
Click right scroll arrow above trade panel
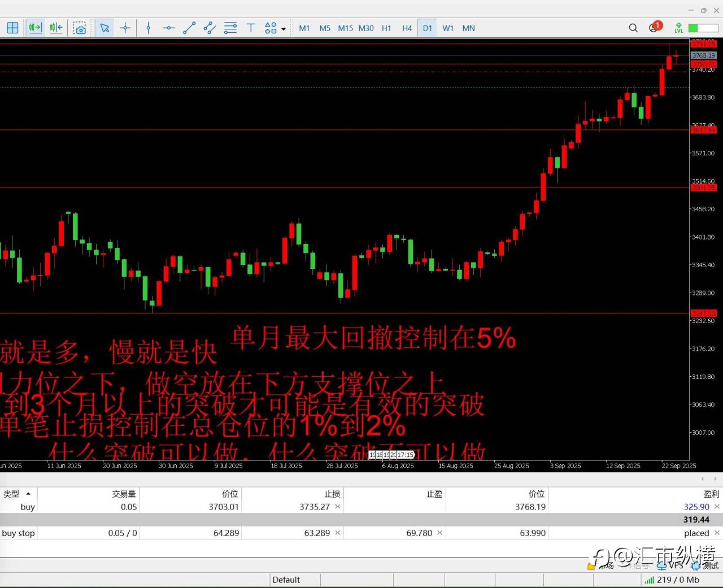[x=714, y=479]
